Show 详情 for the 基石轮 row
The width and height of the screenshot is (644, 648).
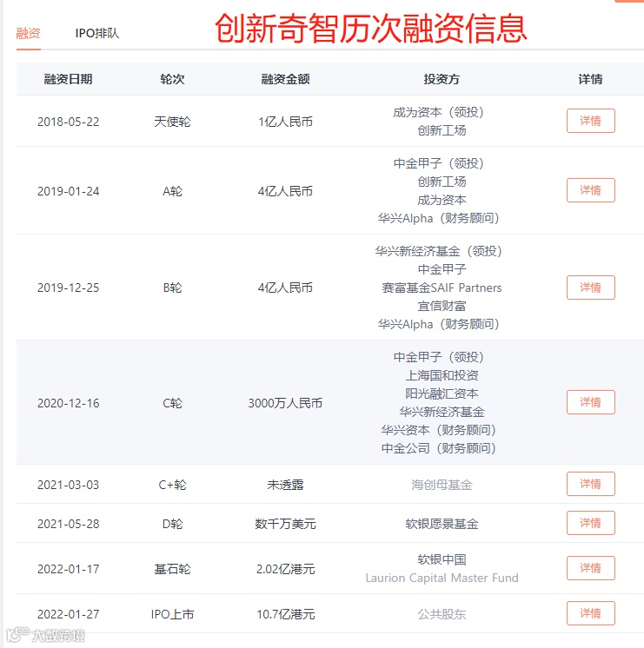click(591, 568)
